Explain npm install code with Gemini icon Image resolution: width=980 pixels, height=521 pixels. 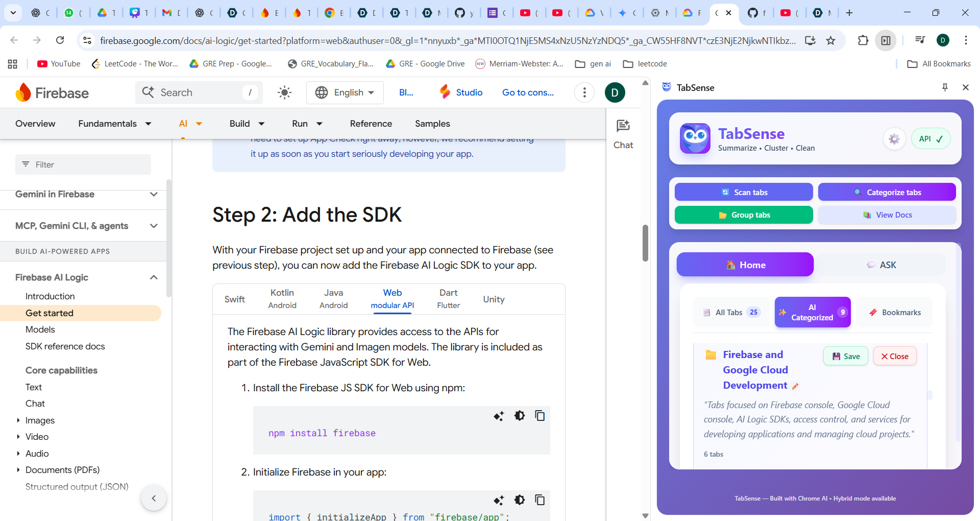[x=499, y=416]
